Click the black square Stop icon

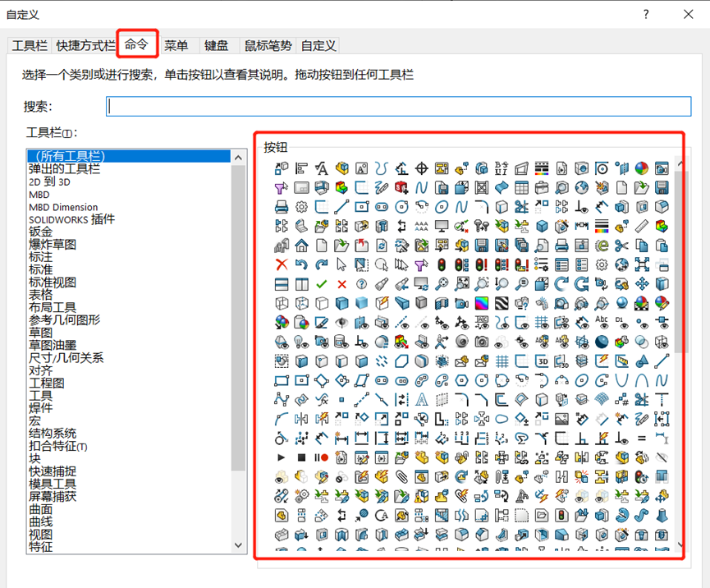point(301,457)
